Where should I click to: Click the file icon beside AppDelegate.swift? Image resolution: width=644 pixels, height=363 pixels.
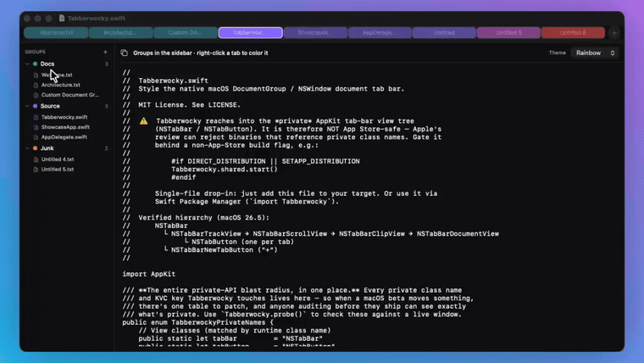(36, 137)
